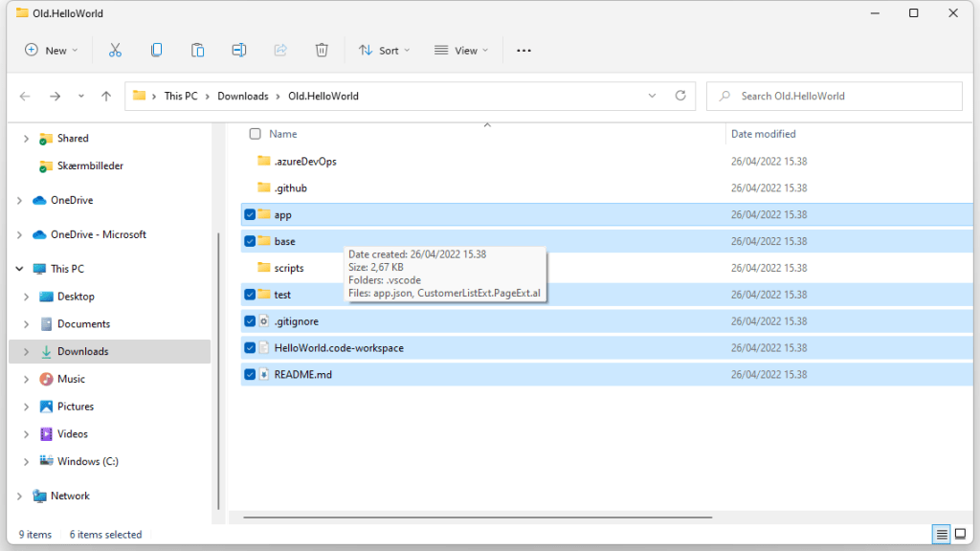Switch to details view layout icon
The image size is (980, 551).
point(942,534)
